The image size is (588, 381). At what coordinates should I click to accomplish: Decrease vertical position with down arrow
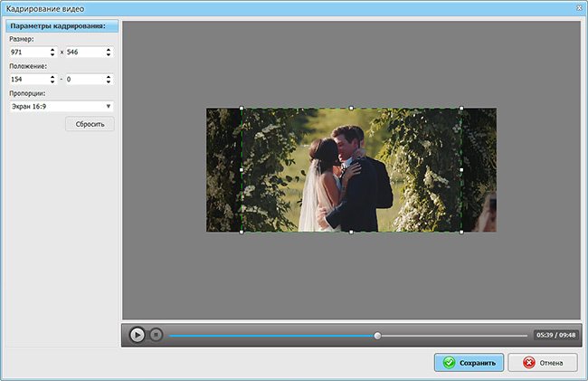coord(109,82)
